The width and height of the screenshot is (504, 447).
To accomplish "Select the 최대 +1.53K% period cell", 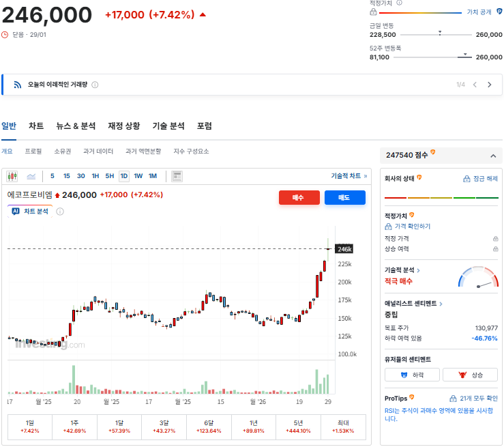I will [343, 427].
